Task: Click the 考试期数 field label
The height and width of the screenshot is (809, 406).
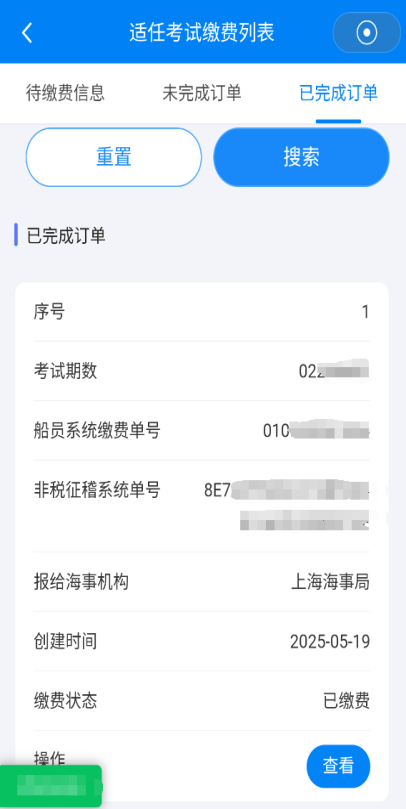Action: pyautogui.click(x=66, y=371)
